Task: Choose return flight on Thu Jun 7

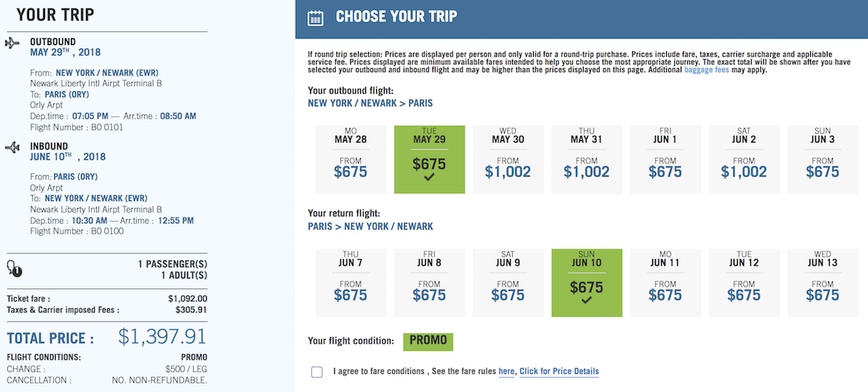Action: (x=351, y=284)
